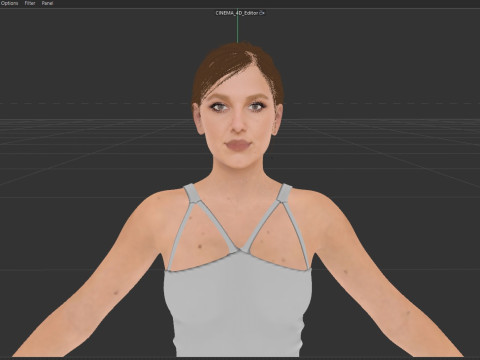Open the Options menu

(x=10, y=3)
